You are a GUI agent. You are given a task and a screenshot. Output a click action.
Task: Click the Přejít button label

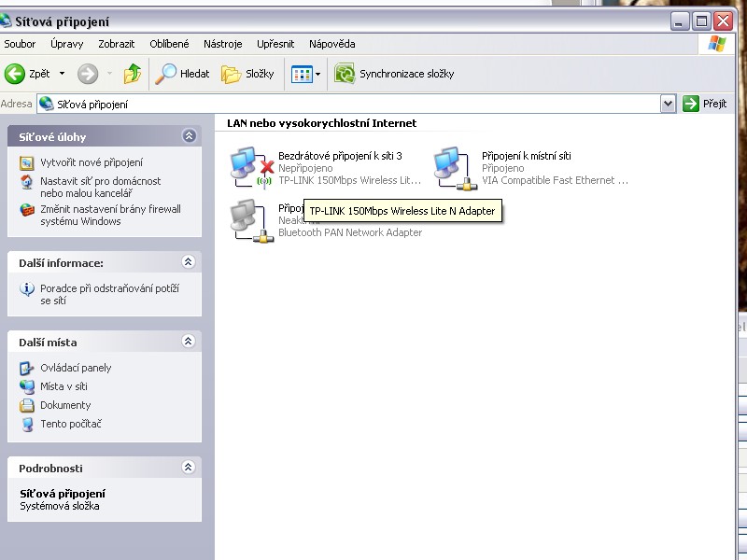tap(714, 104)
